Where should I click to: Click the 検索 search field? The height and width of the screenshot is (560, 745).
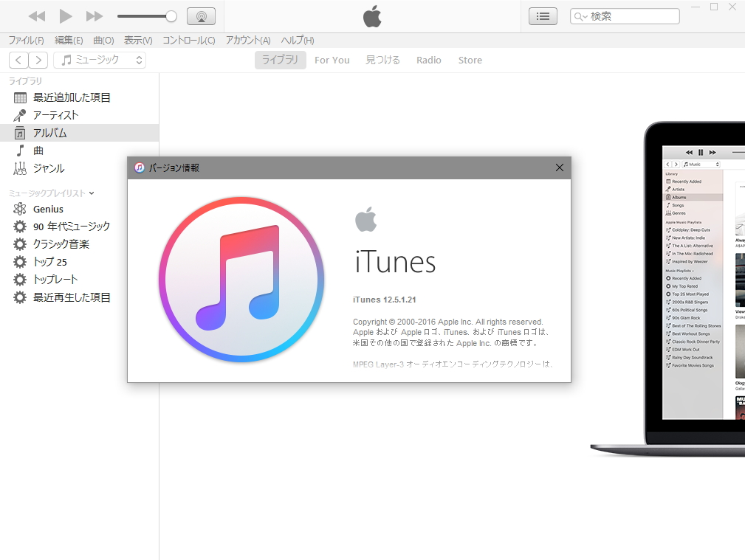(625, 16)
